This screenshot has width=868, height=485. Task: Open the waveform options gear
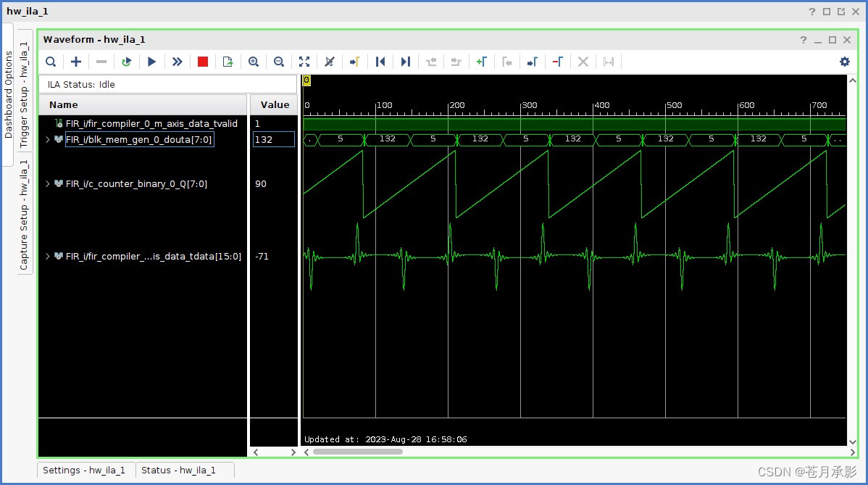coord(845,62)
